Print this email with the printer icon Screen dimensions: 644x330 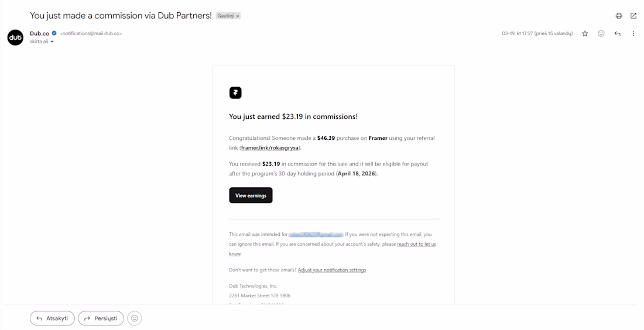pyautogui.click(x=619, y=16)
